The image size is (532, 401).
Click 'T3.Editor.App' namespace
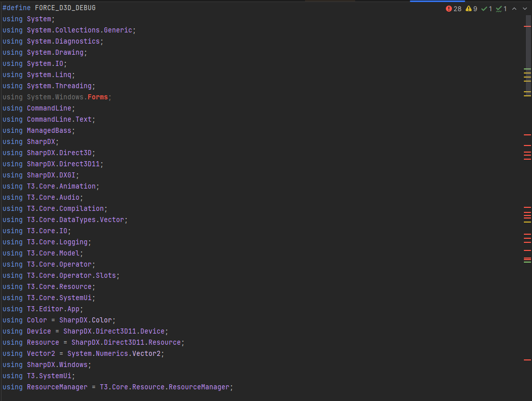click(53, 309)
